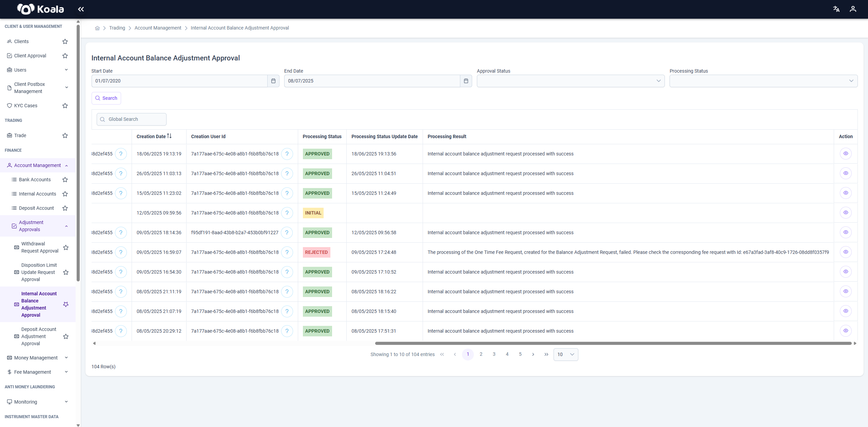Open the language translation icon

point(836,9)
